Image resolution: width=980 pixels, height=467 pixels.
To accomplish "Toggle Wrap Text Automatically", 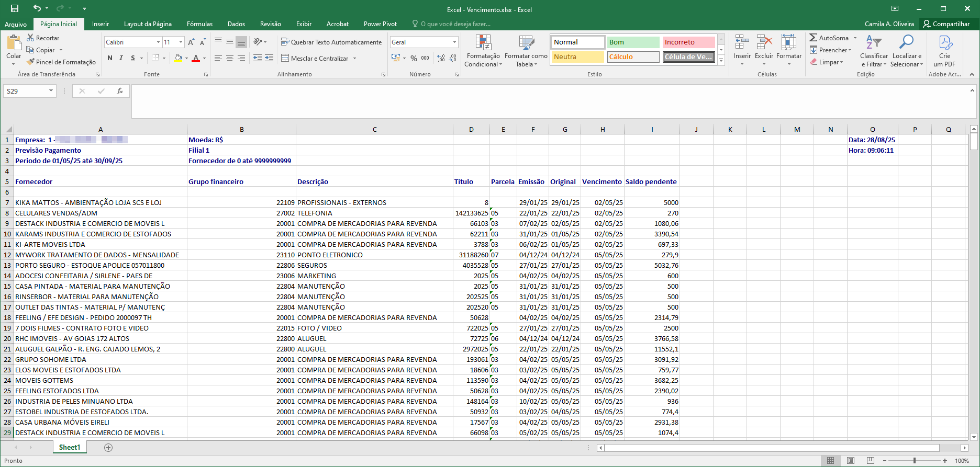I will pos(331,42).
